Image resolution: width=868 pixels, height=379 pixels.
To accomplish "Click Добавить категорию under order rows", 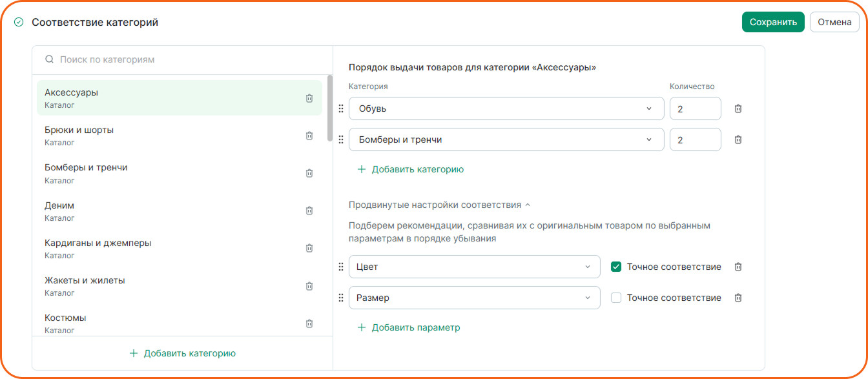I will [411, 169].
